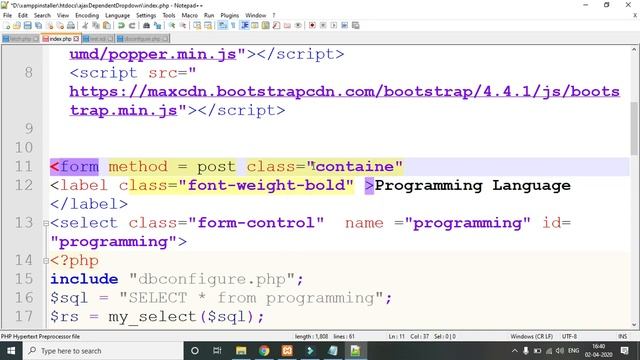Screen dimensions: 640x360
Task: Click 'PHP Hypertext Preprocessor file' status text
Action: [x=40, y=336]
